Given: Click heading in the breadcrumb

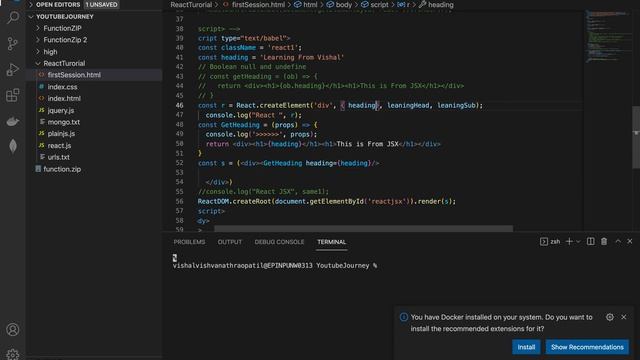Looking at the screenshot, I should click(440, 5).
